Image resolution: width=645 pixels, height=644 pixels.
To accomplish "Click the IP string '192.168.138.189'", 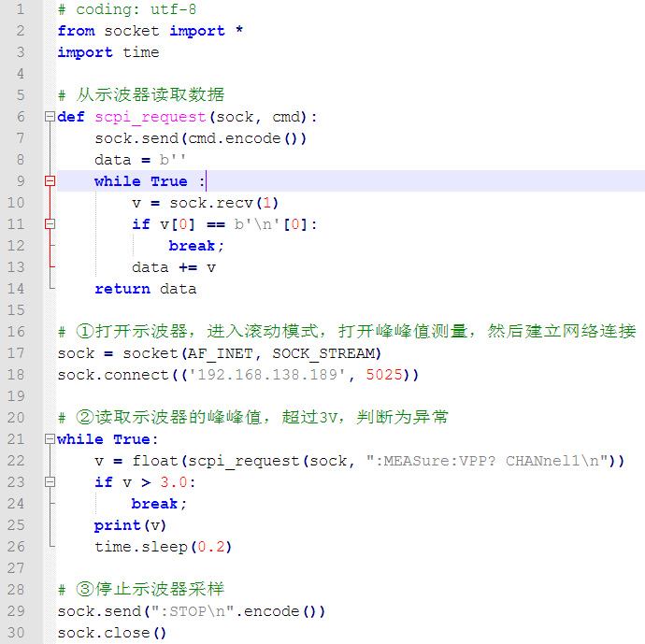I will [267, 375].
